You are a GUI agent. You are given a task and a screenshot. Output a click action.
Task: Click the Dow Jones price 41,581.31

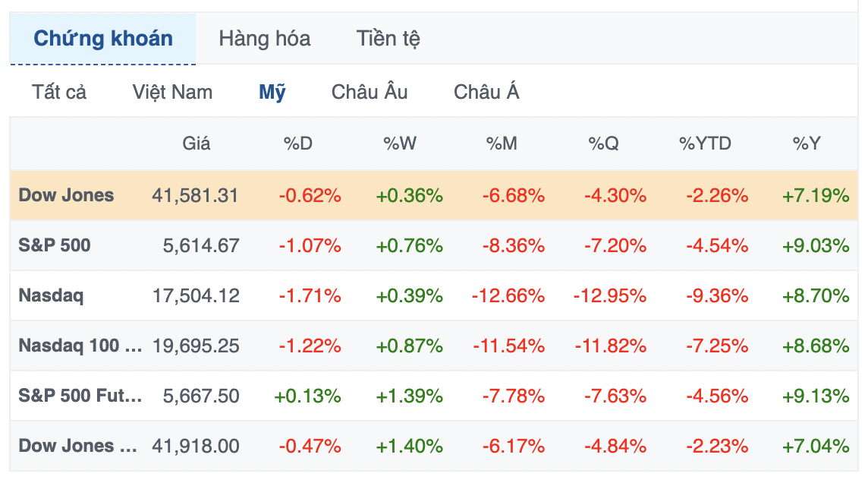[x=195, y=195]
